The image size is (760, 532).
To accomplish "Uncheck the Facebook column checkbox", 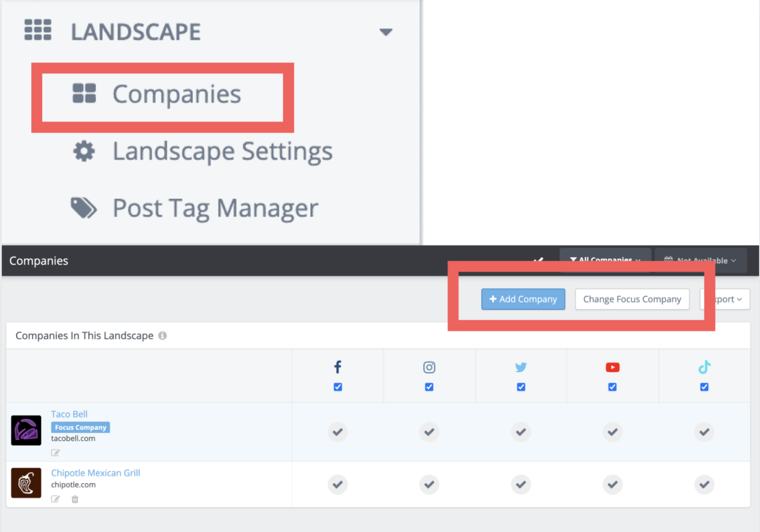I will tap(337, 387).
